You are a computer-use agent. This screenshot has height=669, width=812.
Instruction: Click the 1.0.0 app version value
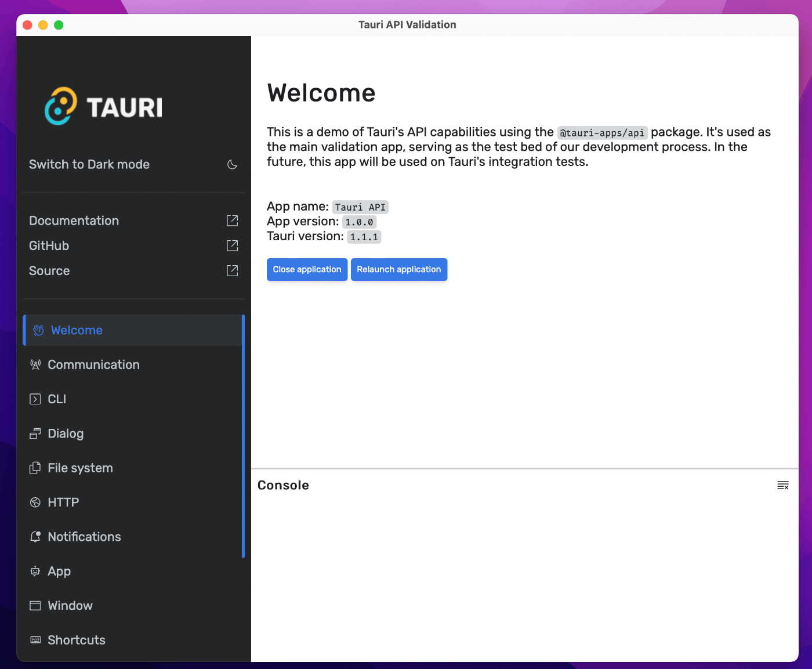click(x=359, y=222)
